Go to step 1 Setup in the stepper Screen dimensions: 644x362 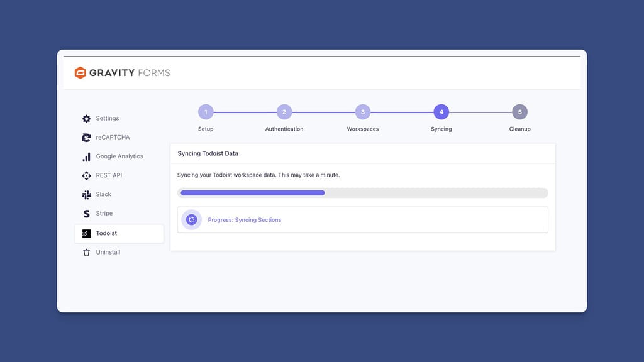pos(206,112)
